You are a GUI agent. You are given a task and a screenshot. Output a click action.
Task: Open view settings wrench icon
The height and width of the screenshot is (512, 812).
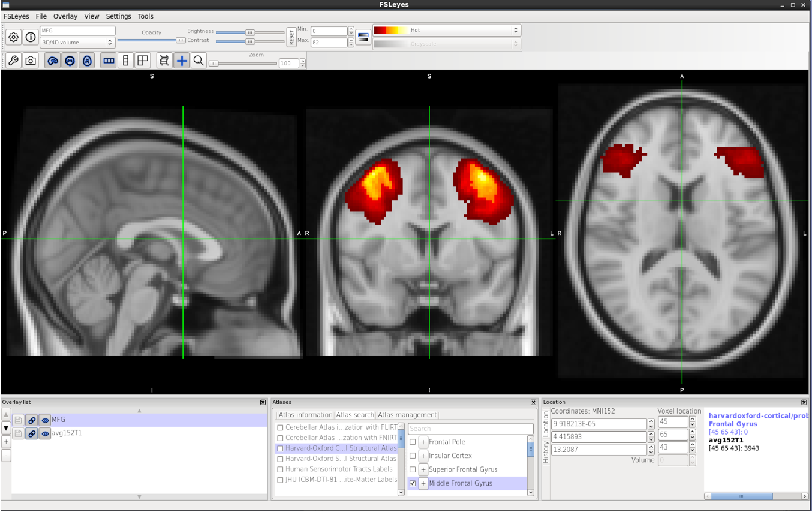click(x=13, y=61)
